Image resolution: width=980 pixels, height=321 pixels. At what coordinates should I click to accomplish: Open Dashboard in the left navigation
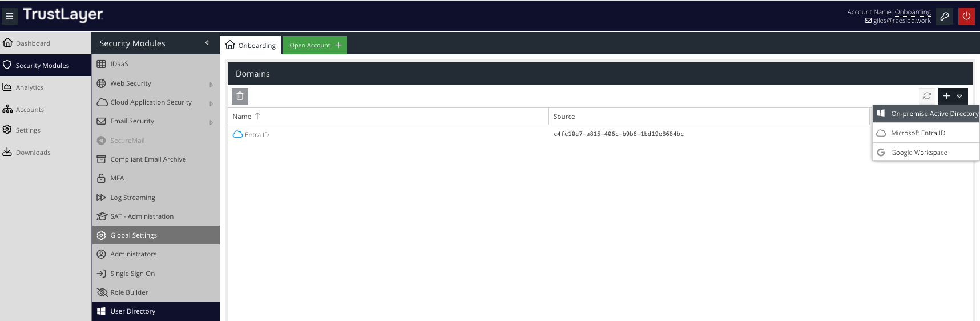coord(46,43)
